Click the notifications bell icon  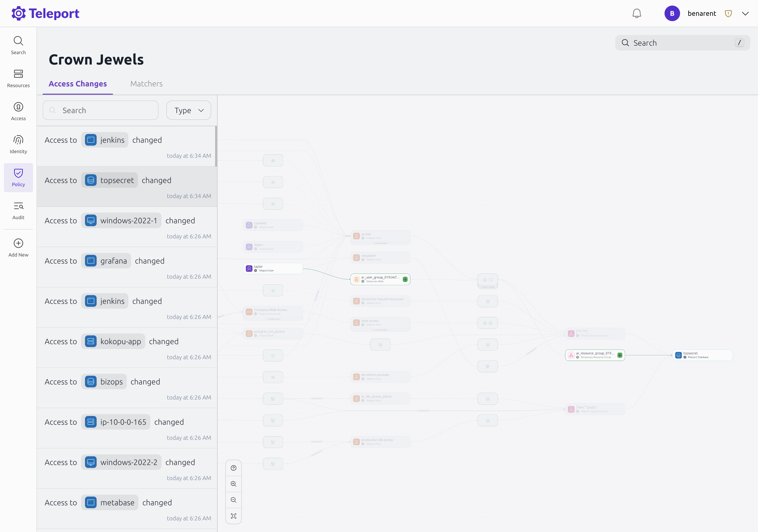click(x=637, y=14)
